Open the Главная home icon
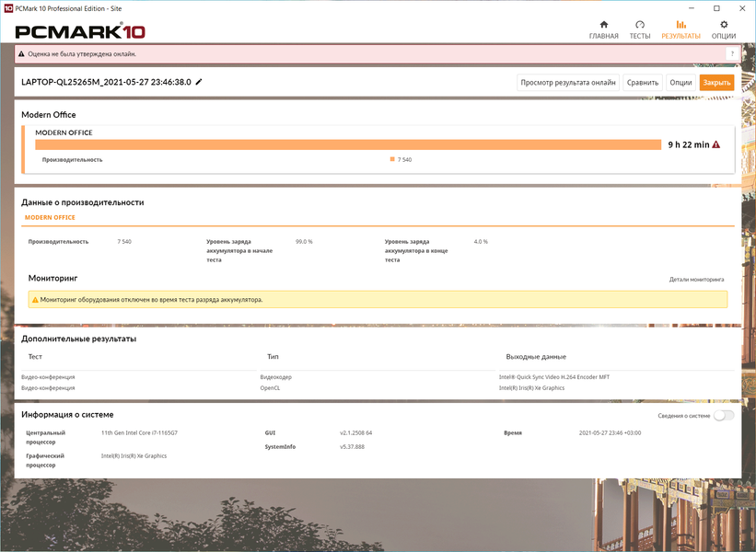756x552 pixels. pos(604,25)
